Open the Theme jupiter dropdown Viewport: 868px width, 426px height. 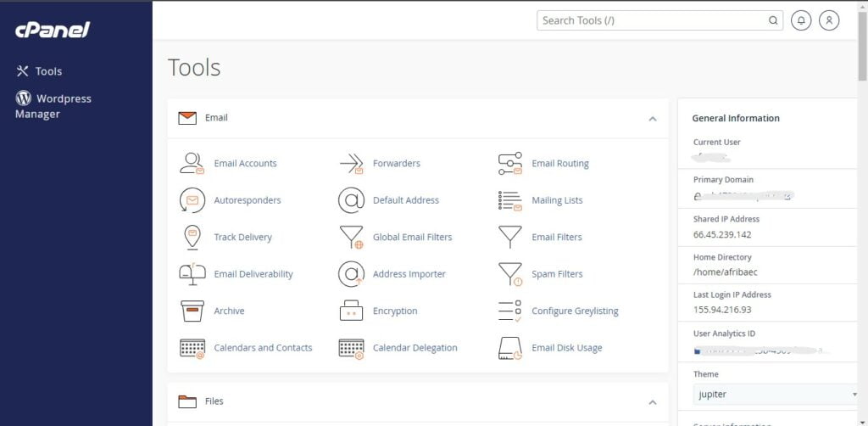(x=775, y=395)
